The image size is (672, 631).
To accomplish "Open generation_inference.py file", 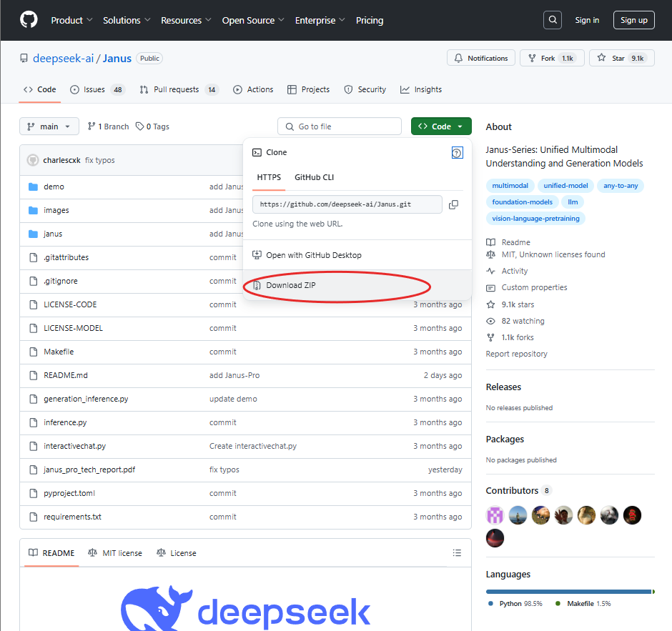I will click(x=86, y=399).
